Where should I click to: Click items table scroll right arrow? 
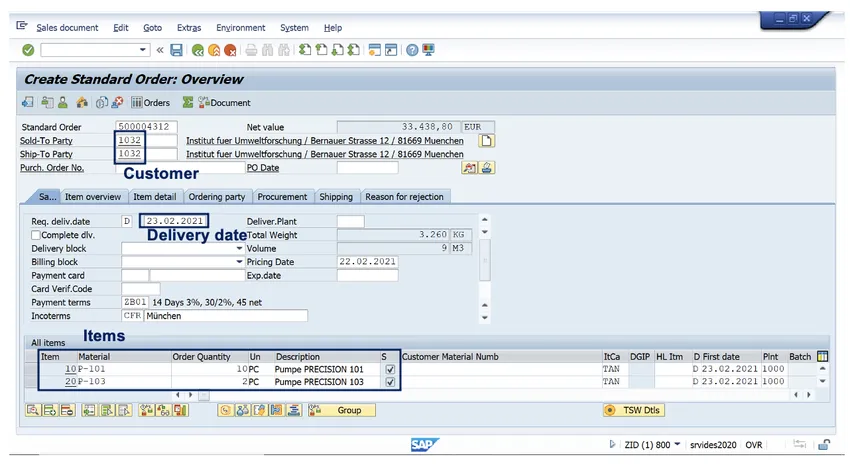click(809, 395)
